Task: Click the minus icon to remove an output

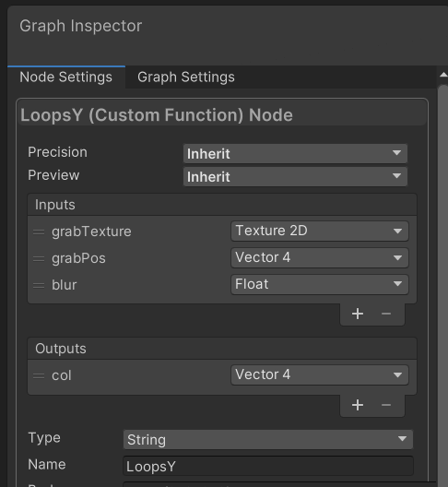Action: pyautogui.click(x=386, y=405)
